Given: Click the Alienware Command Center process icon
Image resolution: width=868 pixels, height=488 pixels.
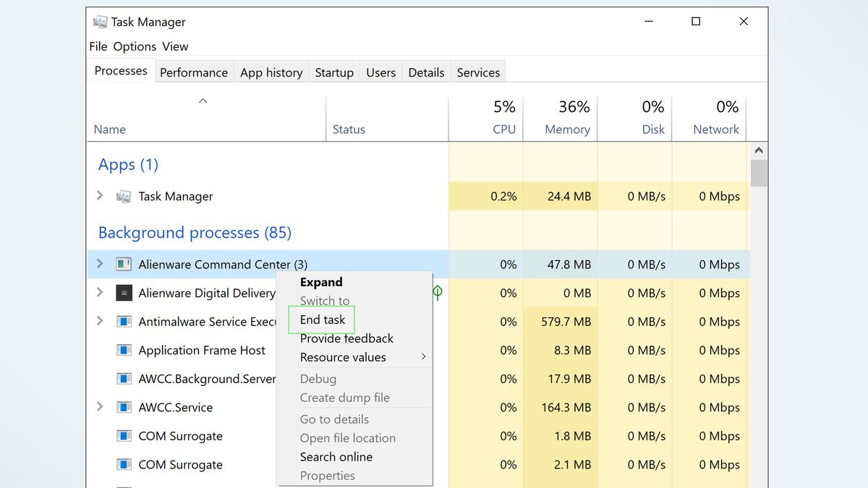Looking at the screenshot, I should (122, 264).
